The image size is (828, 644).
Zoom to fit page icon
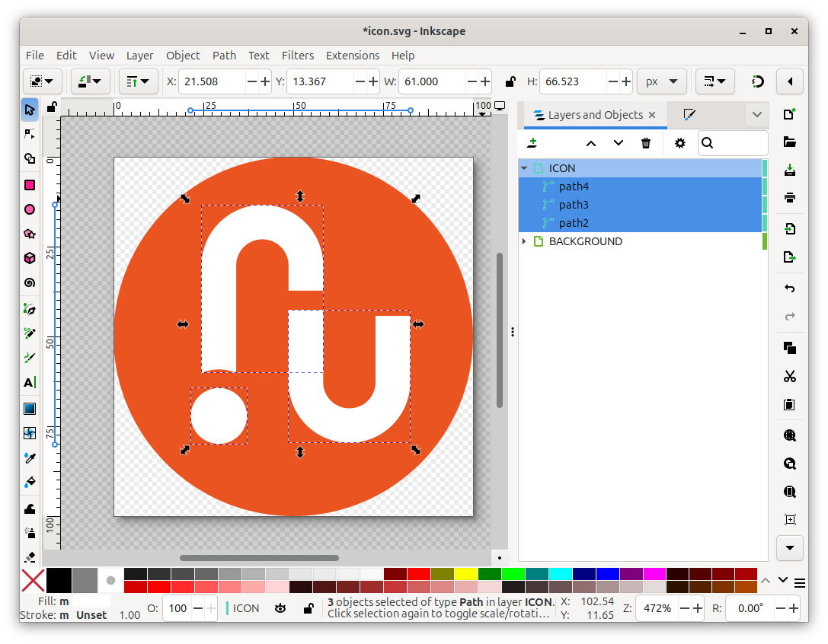click(x=789, y=492)
